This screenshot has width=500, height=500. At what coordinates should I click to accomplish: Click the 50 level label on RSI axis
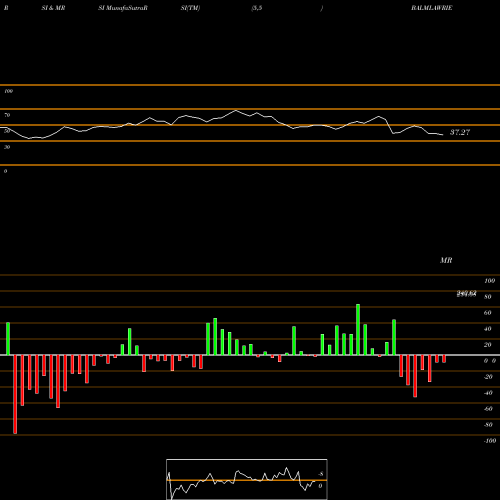(7, 131)
